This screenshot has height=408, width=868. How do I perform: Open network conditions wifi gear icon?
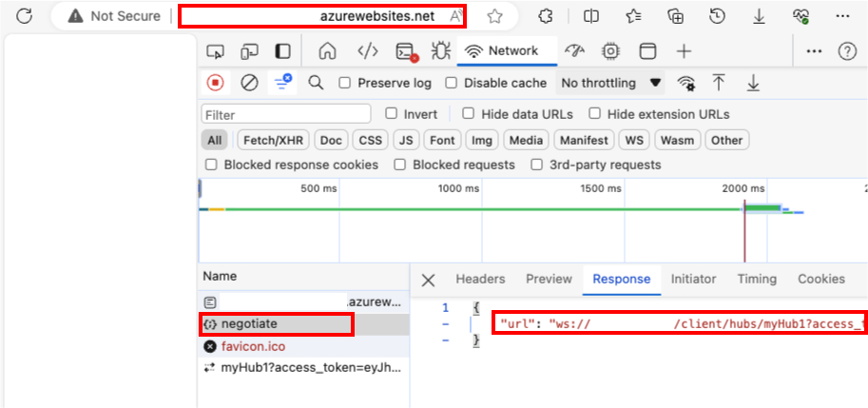click(686, 83)
